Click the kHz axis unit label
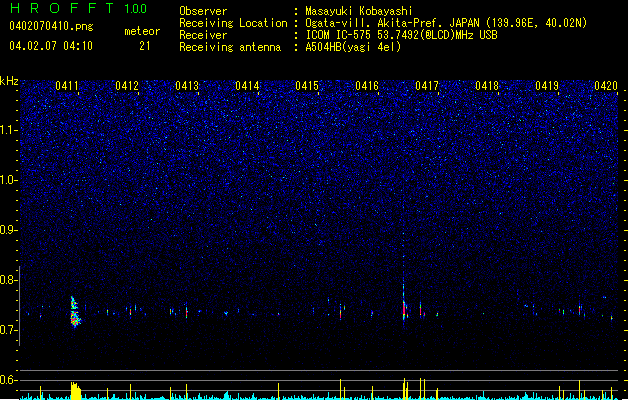The image size is (629, 400). (9, 81)
